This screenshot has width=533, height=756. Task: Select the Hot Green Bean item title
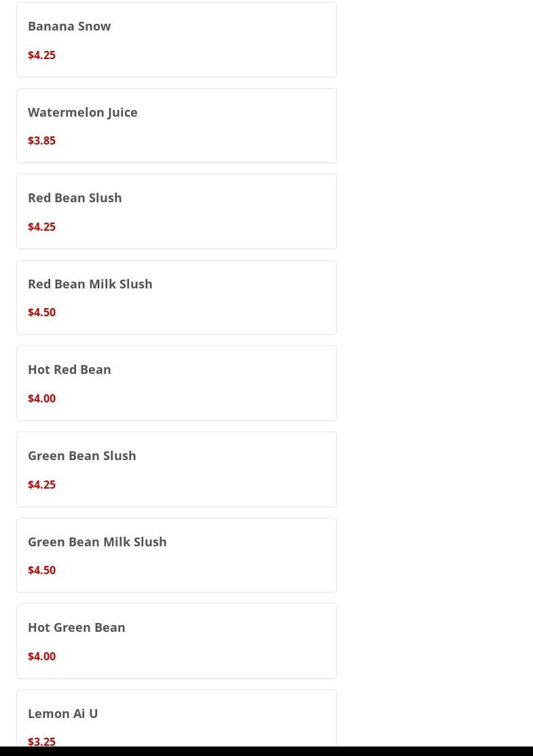click(77, 627)
